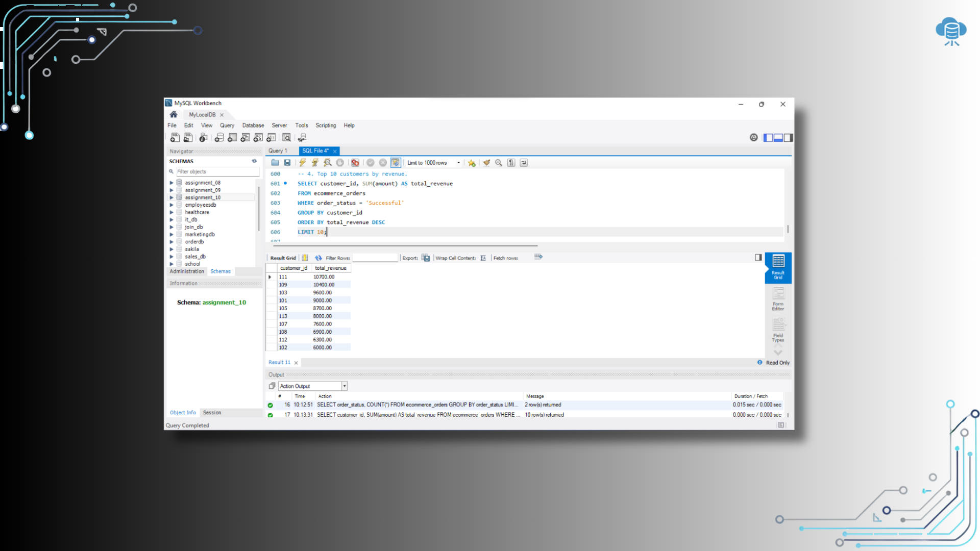Create a new SQL tab icon

coord(175,137)
